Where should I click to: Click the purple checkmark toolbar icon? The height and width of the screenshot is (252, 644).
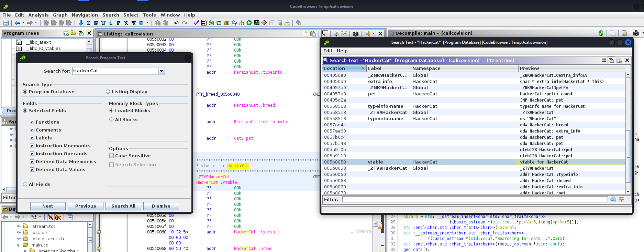[x=196, y=23]
